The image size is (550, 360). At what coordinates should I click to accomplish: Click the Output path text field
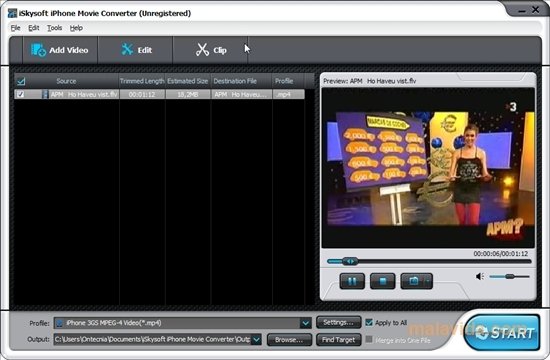point(153,339)
